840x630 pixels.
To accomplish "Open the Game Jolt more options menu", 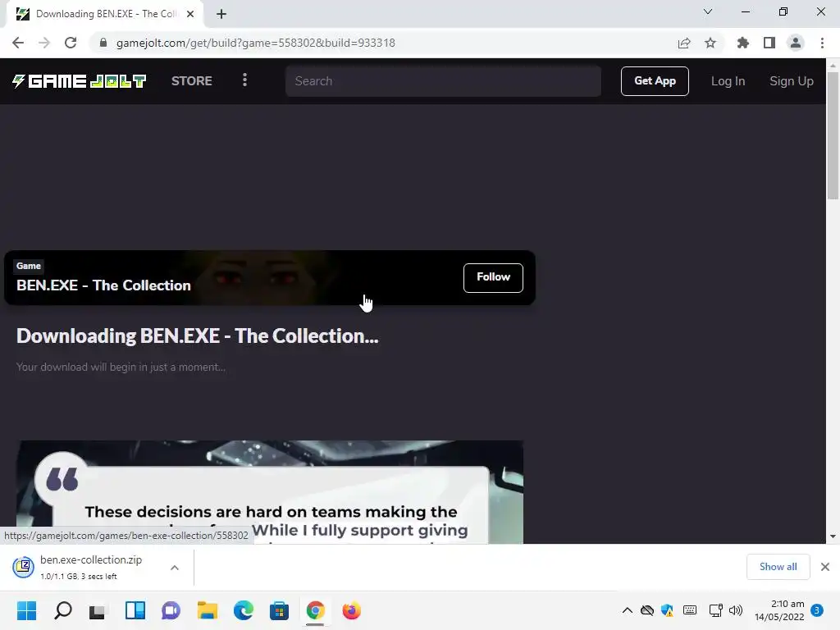I will (244, 80).
